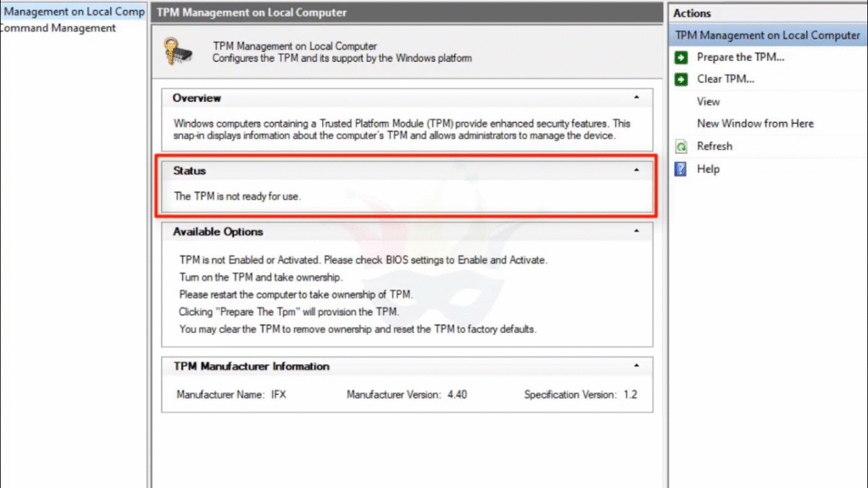Screen dimensions: 868x488
Task: Collapse the Available Options section arrow
Action: [x=636, y=230]
